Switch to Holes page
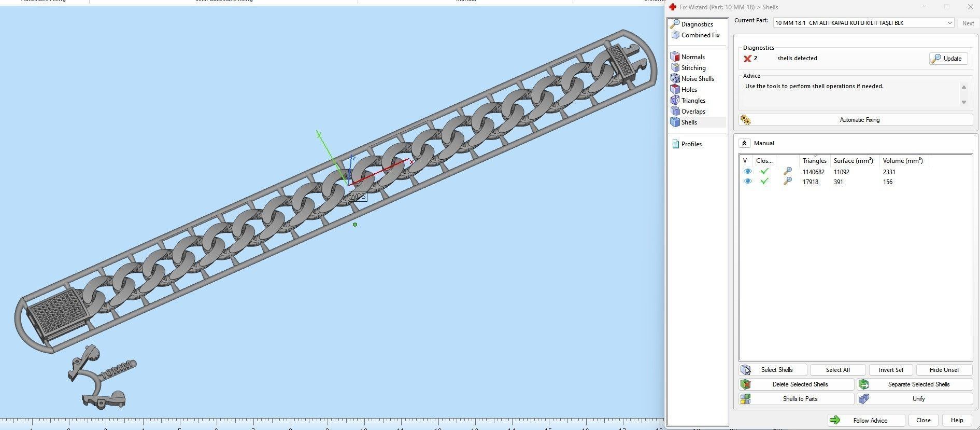This screenshot has height=430, width=980. [689, 90]
